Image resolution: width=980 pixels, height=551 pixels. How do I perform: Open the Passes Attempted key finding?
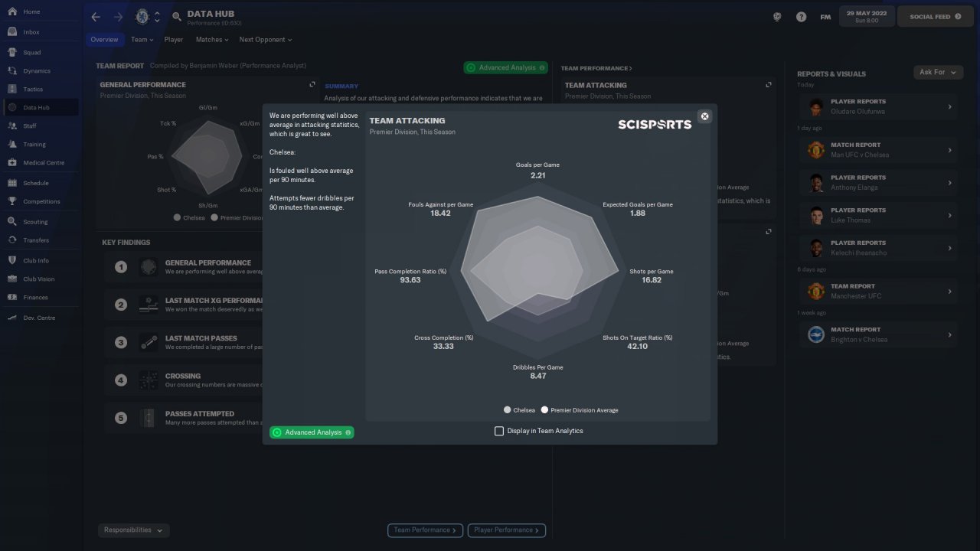(x=184, y=417)
